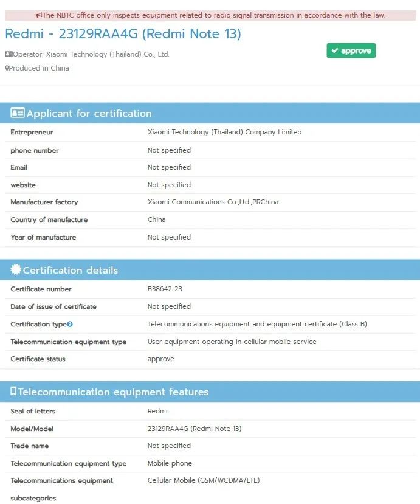Click the Certification details header

point(210,270)
